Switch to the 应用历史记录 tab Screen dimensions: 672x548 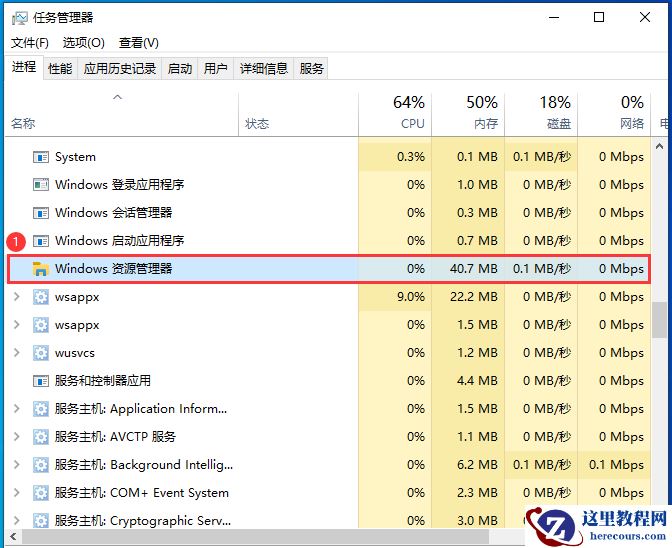120,69
